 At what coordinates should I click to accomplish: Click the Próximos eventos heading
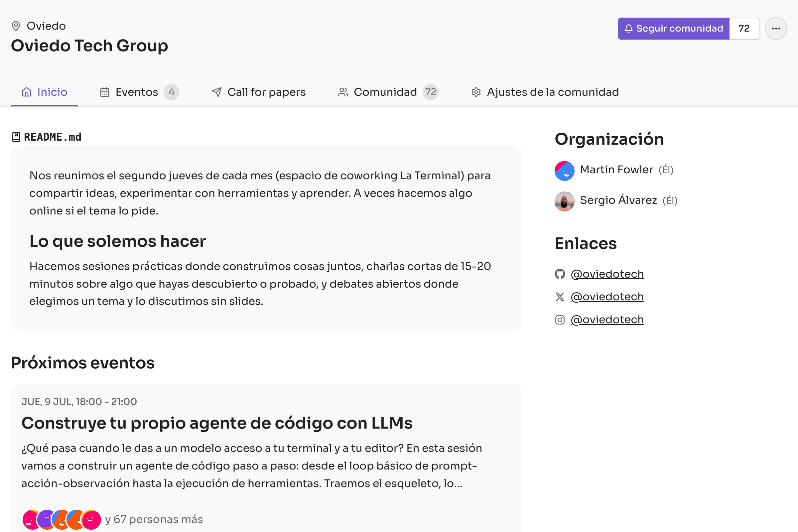(83, 363)
